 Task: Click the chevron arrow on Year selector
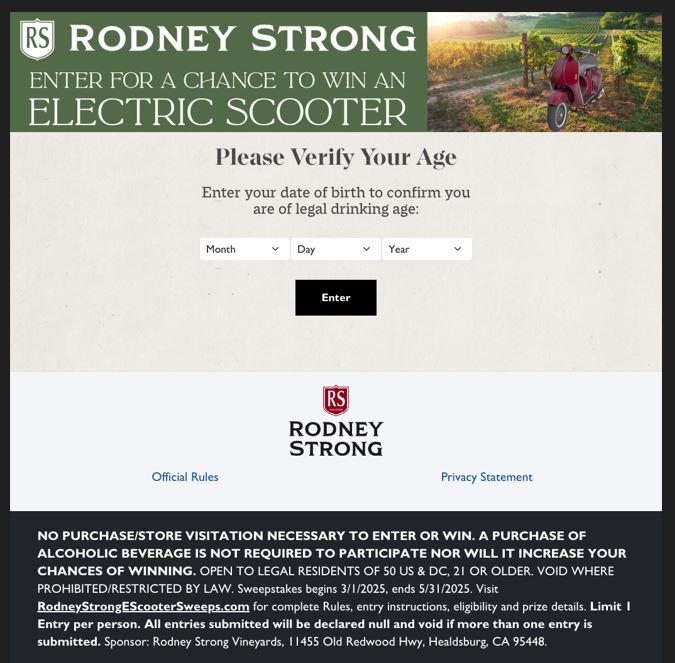tap(458, 249)
